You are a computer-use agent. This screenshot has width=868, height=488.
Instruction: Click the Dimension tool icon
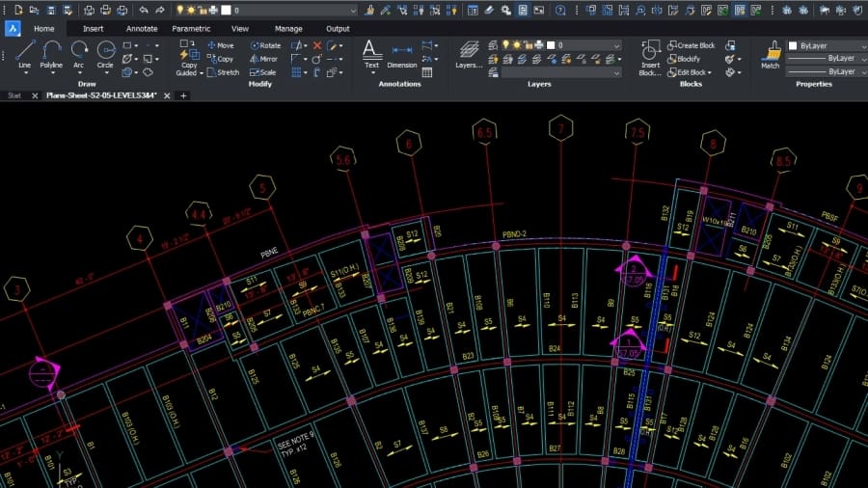pyautogui.click(x=402, y=50)
